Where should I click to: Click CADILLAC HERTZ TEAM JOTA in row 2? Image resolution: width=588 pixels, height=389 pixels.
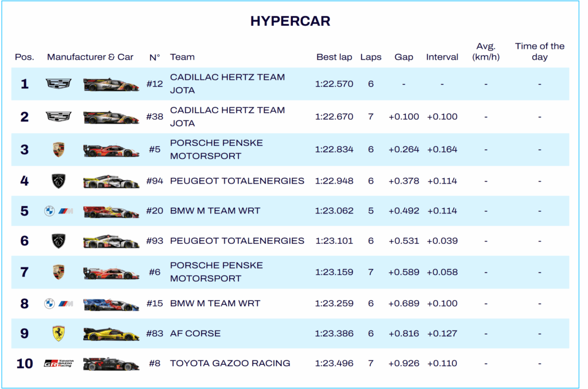[227, 116]
